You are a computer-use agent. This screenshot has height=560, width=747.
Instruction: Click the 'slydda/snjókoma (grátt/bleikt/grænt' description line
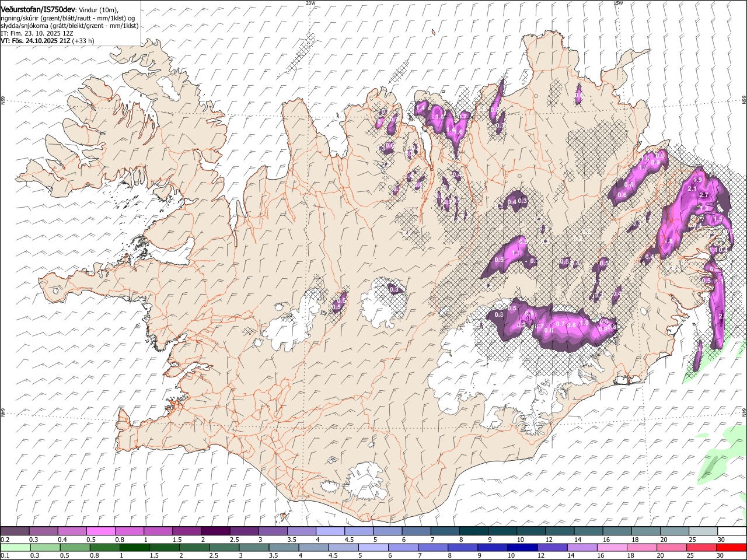point(69,26)
